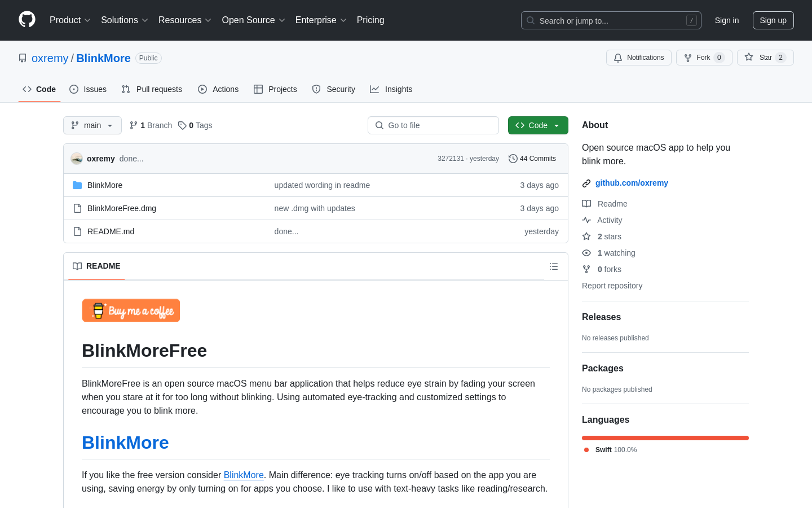Fork the repository

point(704,58)
